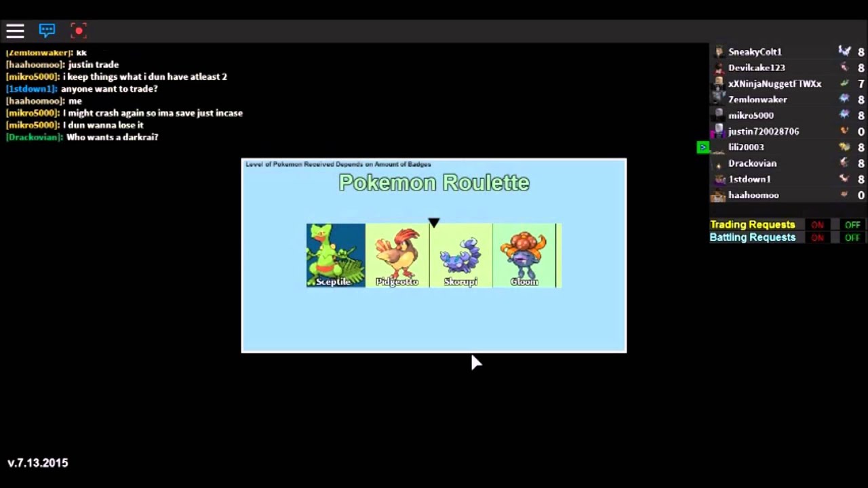This screenshot has height=488, width=868.
Task: Select player haahoomoo in leaderboard
Action: coord(753,195)
